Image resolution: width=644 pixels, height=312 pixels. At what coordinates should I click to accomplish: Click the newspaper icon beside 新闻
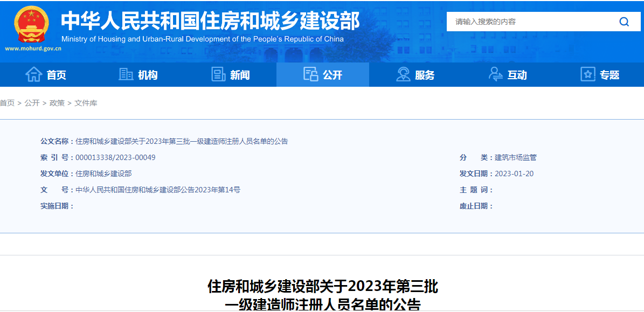coord(218,74)
